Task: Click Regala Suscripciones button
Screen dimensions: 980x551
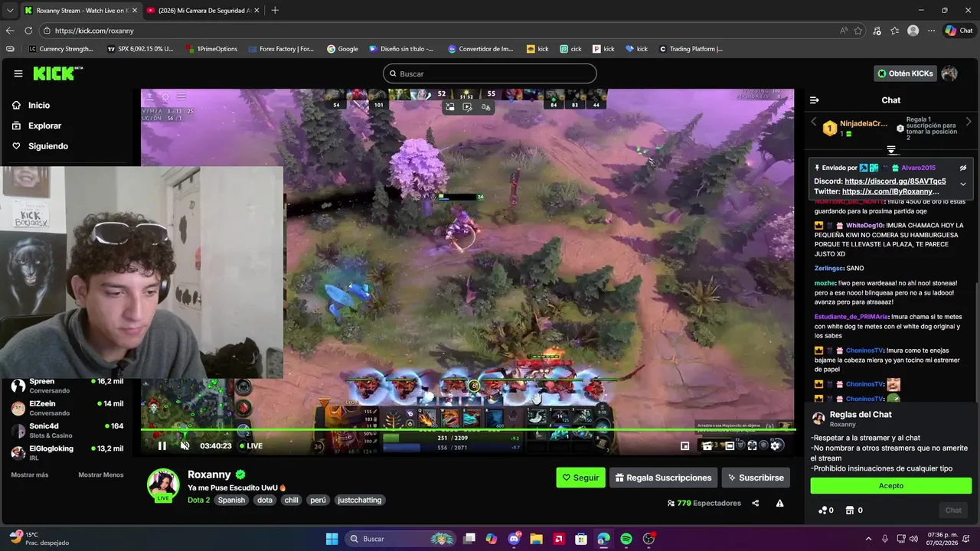Action: (663, 478)
